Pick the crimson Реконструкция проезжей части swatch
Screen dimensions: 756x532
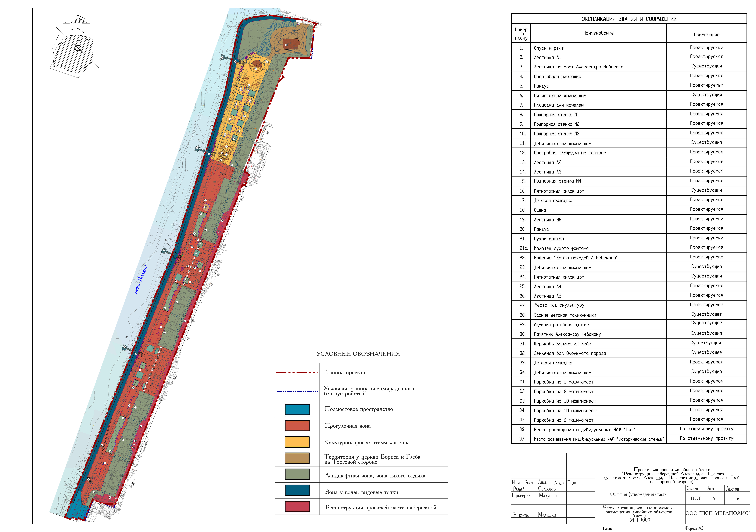tap(297, 506)
